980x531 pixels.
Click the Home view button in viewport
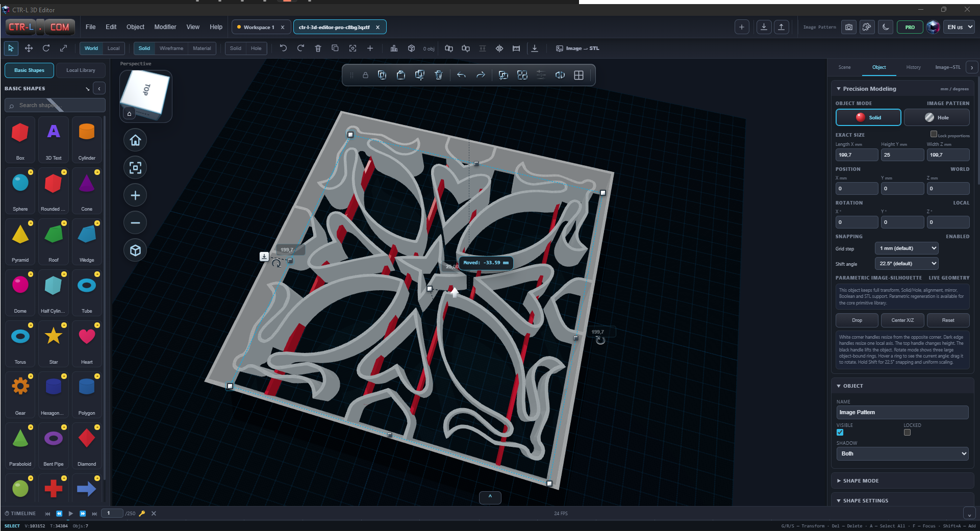(135, 140)
